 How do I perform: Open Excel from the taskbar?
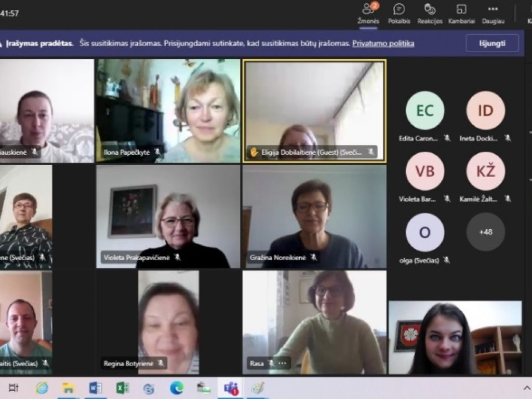point(122,388)
